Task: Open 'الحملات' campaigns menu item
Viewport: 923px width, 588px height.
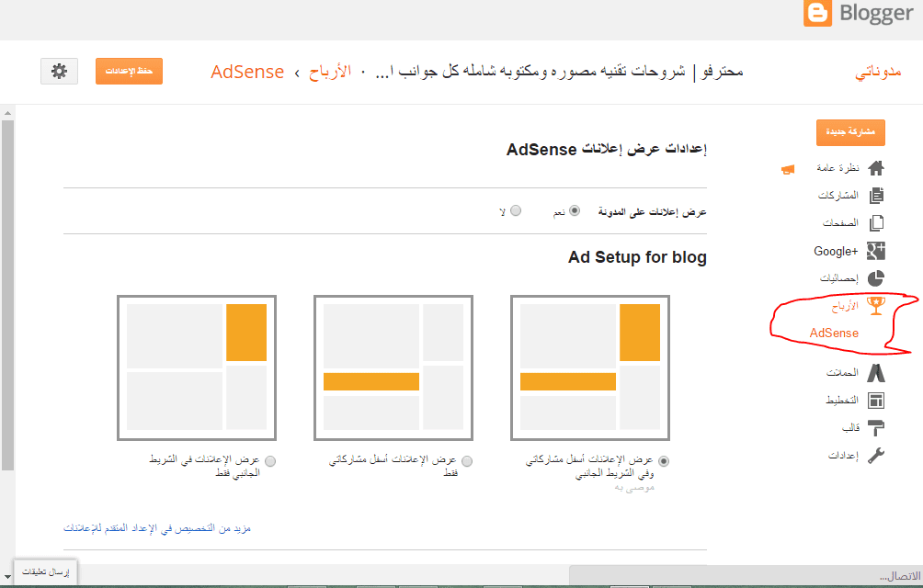Action: click(842, 373)
